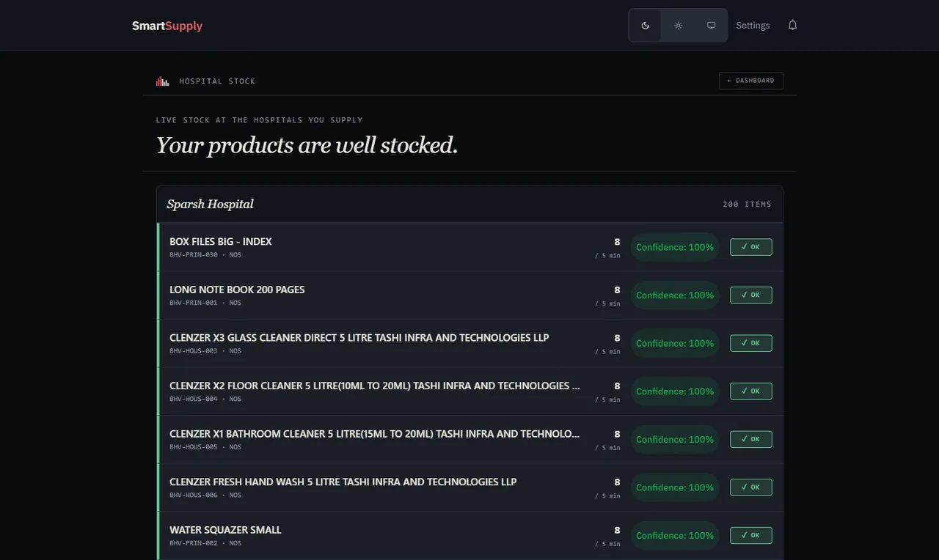Click OK status for CLENZER X1 BATHROOM CLEANER

tap(750, 439)
